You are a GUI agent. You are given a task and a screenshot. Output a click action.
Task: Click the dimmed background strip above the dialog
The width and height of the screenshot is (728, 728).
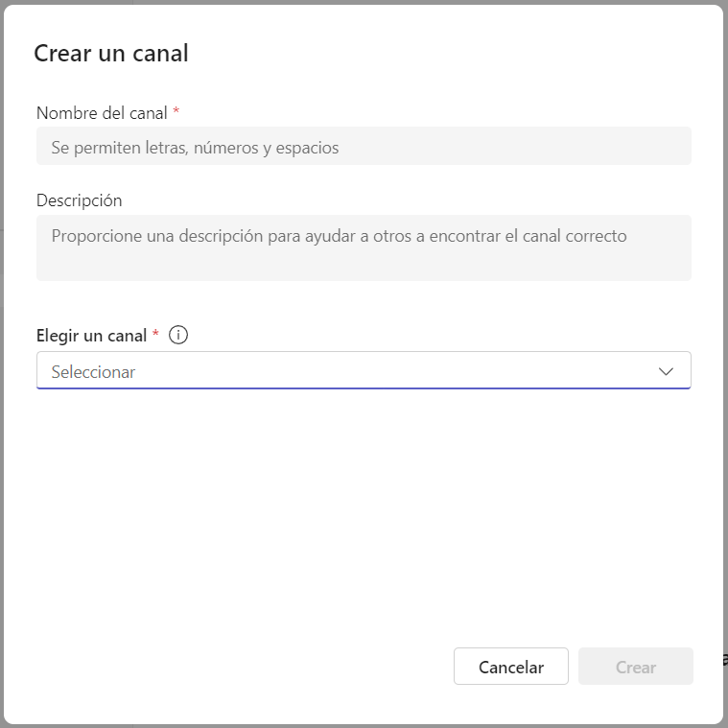tap(364, 2)
